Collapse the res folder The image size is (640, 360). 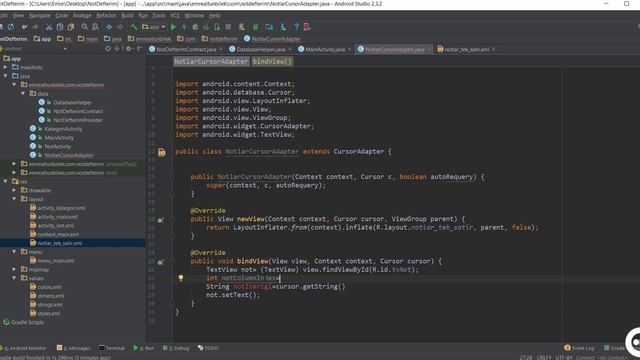[x=6, y=181]
